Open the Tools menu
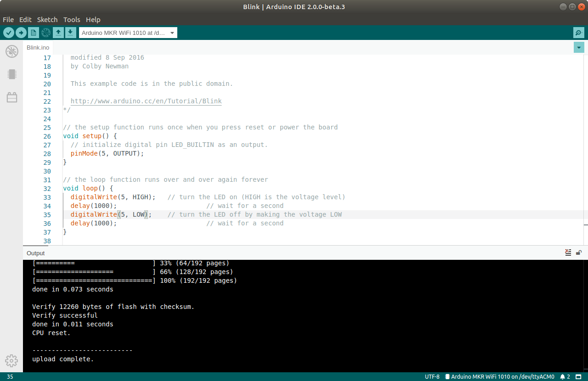Viewport: 588px width, 381px height. [72, 20]
